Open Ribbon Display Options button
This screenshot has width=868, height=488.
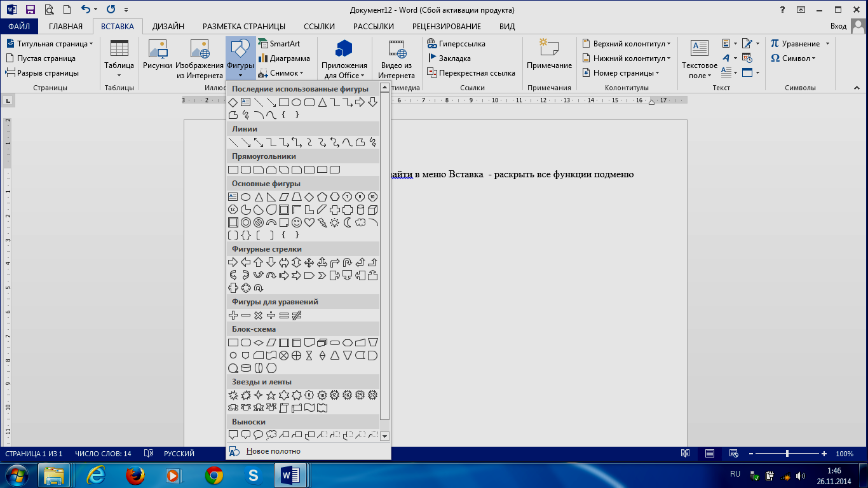tap(801, 10)
